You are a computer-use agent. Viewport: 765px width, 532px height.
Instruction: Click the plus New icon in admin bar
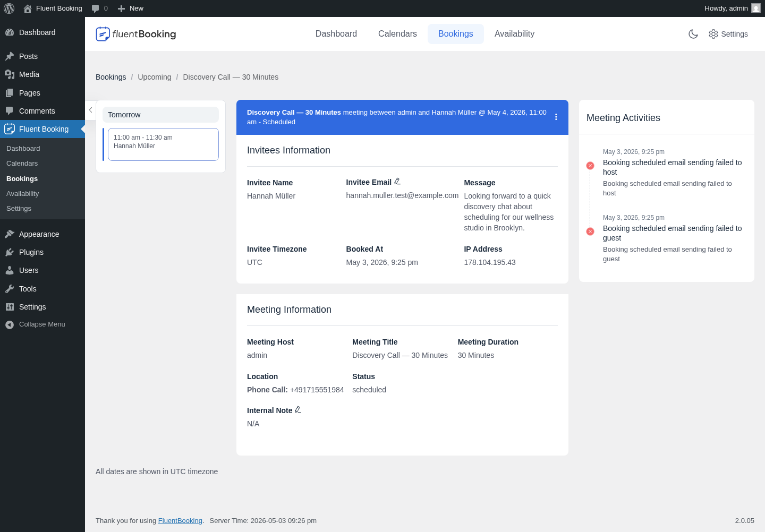[121, 8]
